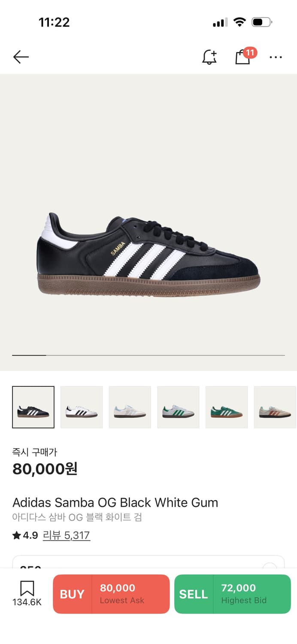Select the black Samba thumbnail
The height and width of the screenshot is (644, 297).
click(x=33, y=407)
